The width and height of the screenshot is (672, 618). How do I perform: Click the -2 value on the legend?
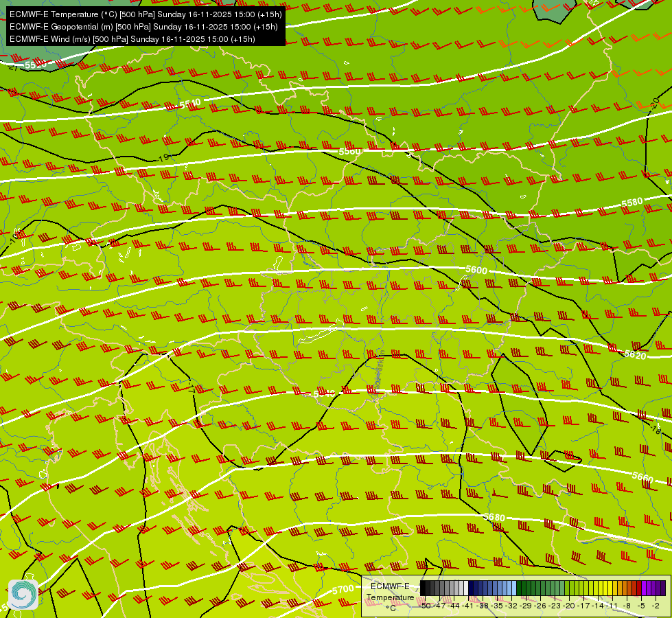pyautogui.click(x=656, y=606)
